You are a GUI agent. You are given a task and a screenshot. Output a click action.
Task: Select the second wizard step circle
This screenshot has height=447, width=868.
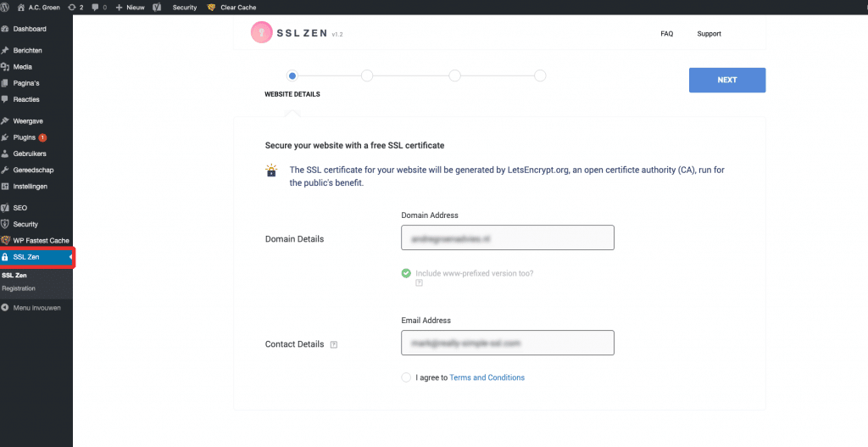[x=367, y=75]
